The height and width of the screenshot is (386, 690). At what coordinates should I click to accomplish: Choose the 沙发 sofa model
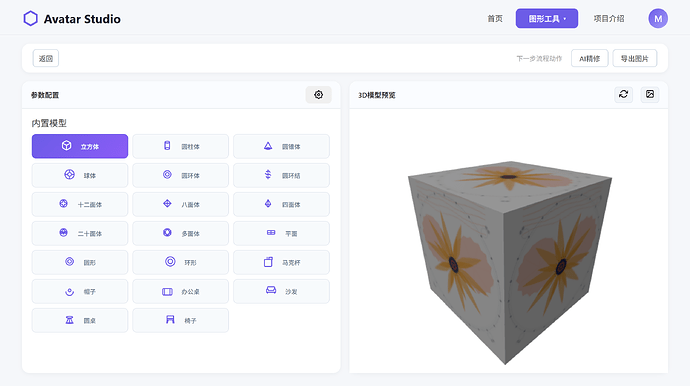coord(281,291)
